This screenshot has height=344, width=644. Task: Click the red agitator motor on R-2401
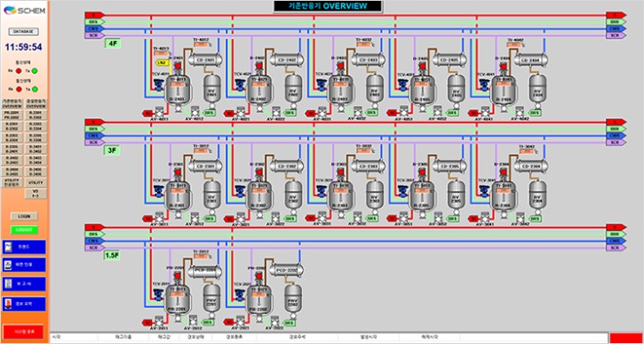coord(178,66)
